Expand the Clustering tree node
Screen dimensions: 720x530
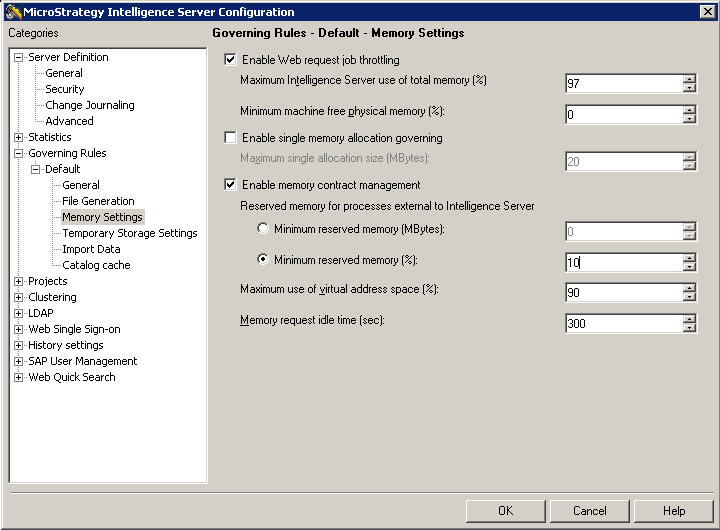click(18, 298)
